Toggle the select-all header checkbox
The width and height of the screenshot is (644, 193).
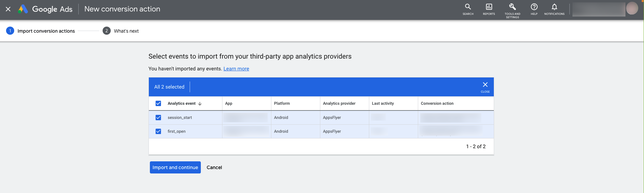coord(158,103)
